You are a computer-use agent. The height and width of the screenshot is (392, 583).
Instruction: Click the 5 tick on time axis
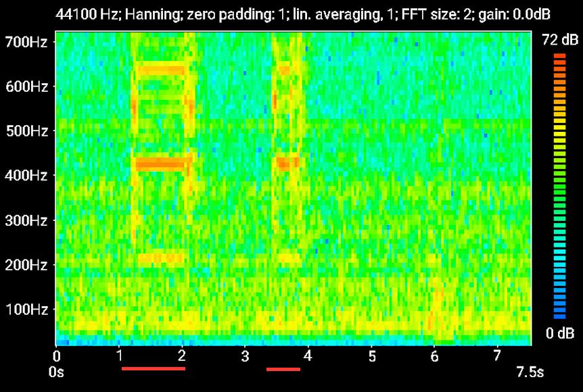pos(372,356)
